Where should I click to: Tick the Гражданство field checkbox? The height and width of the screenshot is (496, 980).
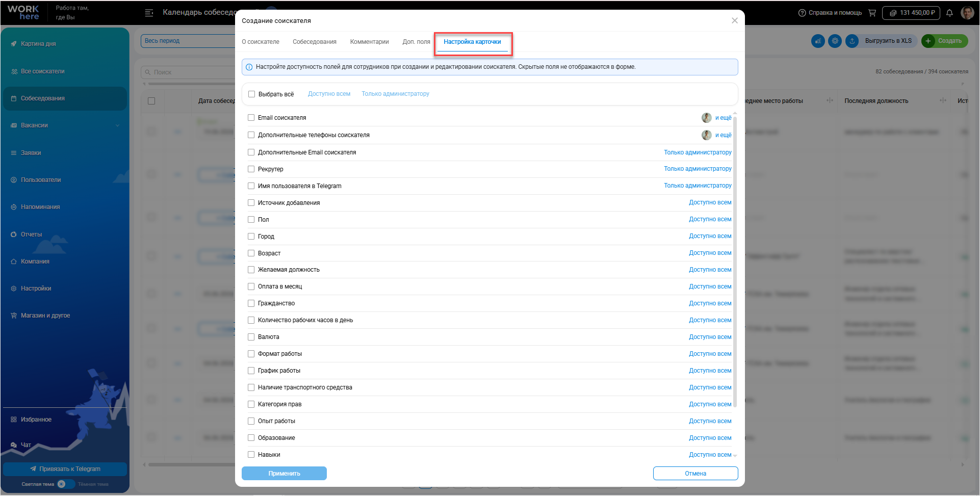(251, 303)
